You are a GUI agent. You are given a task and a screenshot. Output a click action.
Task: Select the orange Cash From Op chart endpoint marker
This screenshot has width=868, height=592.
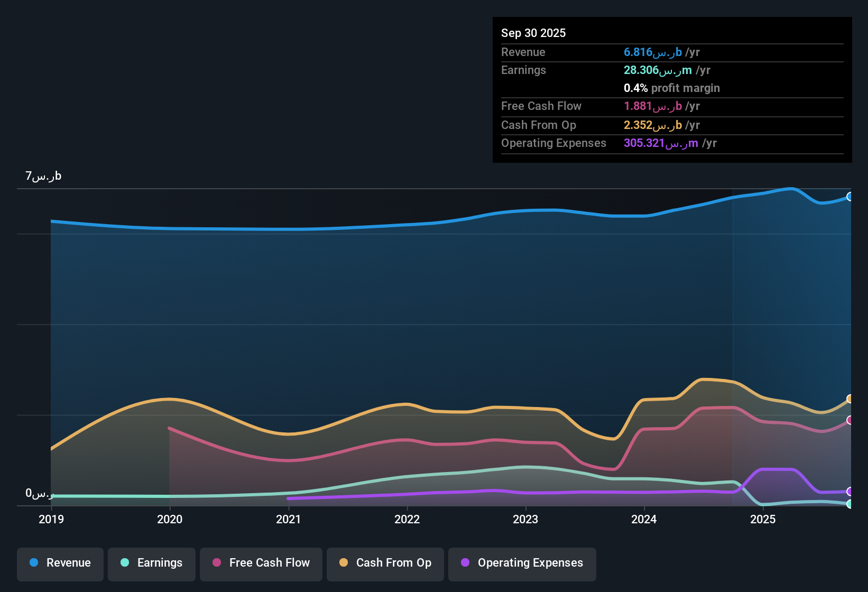850,399
